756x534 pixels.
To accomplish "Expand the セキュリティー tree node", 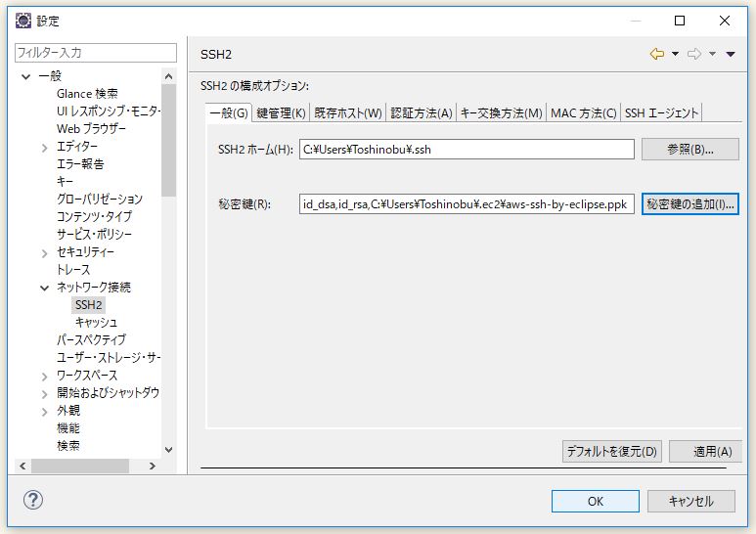I will coord(44,253).
